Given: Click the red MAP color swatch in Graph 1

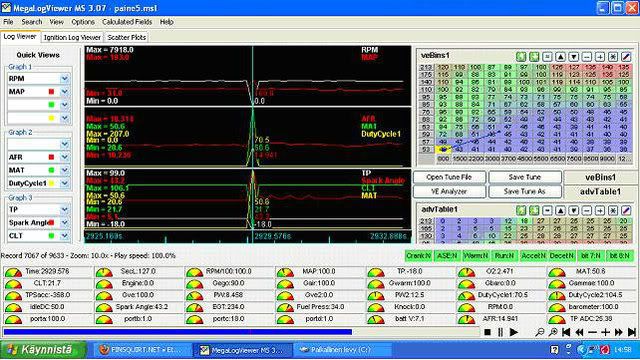Looking at the screenshot, I should coord(51,92).
